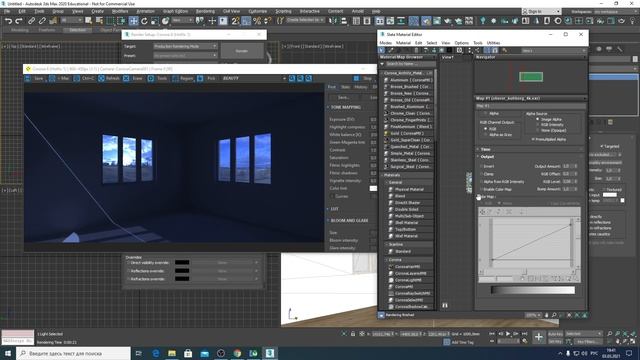
Task: Open the Utilities menu in Slate editor
Action: (x=493, y=43)
